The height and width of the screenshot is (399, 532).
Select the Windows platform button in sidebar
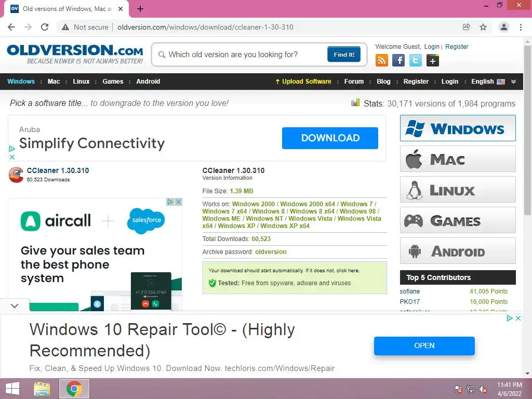[458, 128]
